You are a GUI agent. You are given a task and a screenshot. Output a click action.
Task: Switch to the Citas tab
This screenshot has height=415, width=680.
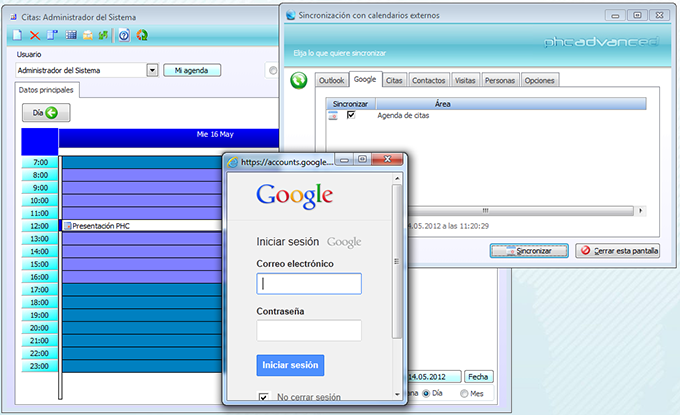(394, 80)
